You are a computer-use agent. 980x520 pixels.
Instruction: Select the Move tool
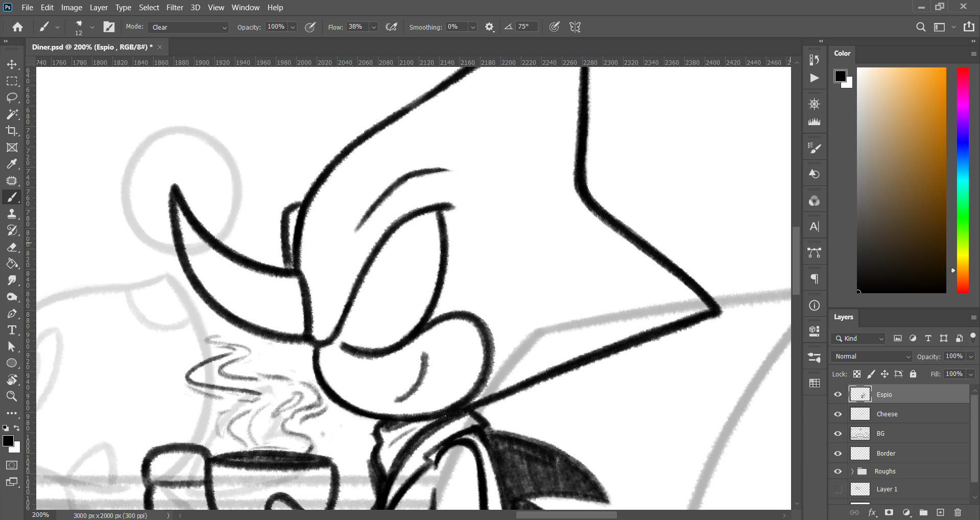tap(12, 64)
